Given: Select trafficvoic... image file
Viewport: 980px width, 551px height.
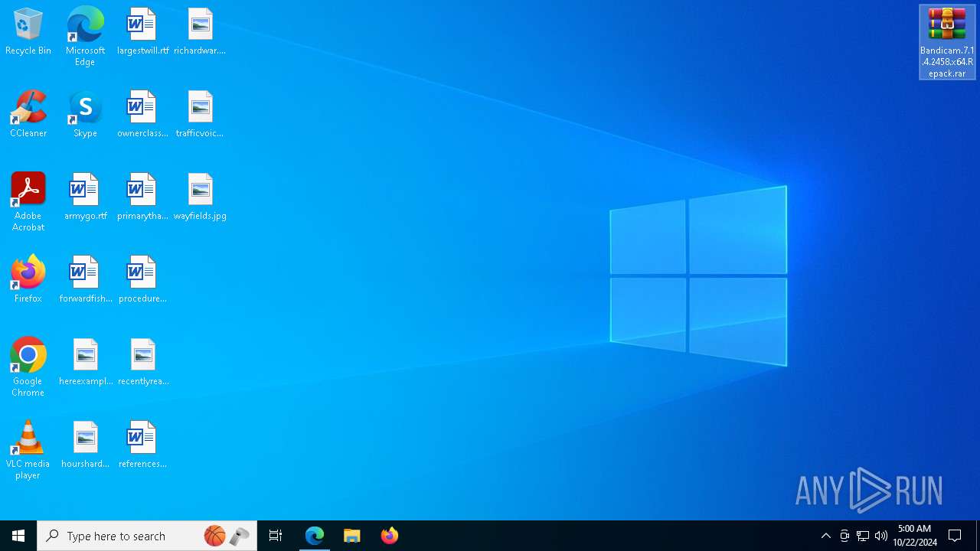Looking at the screenshot, I should [200, 115].
